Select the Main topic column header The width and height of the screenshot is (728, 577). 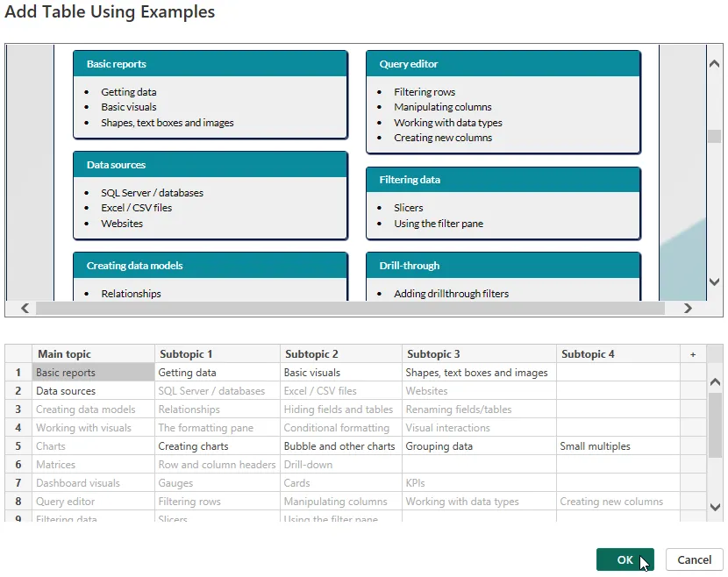(x=92, y=354)
